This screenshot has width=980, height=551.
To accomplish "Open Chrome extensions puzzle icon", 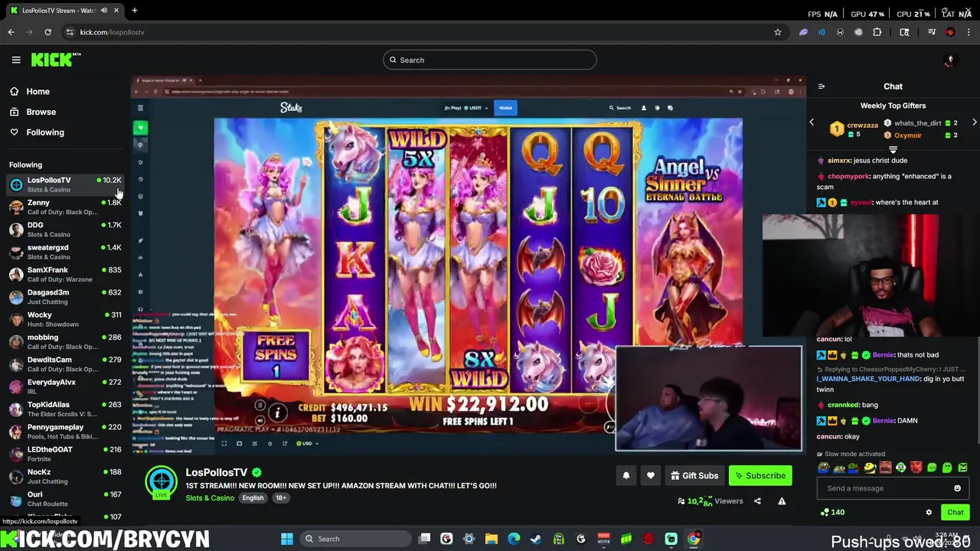I will [x=877, y=32].
